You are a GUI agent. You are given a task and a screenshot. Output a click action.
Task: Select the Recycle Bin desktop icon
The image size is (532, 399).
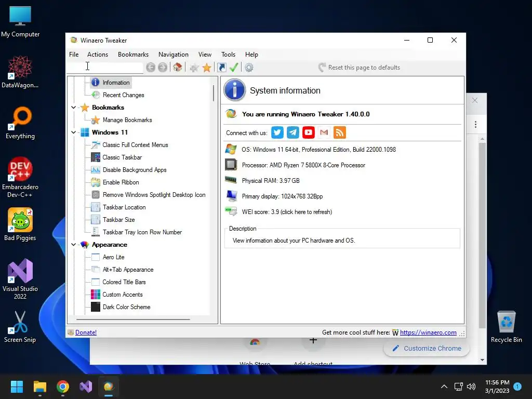(506, 326)
